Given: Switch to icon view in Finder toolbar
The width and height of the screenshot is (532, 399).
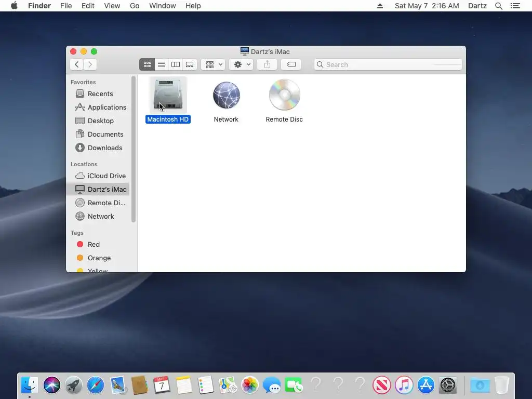Looking at the screenshot, I should (147, 64).
